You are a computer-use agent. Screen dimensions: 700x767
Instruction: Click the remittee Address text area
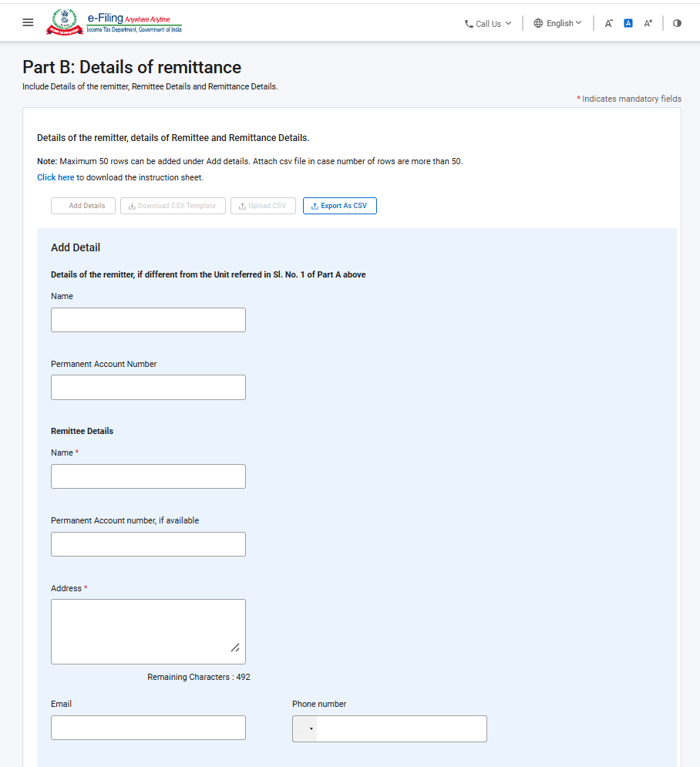coord(148,631)
